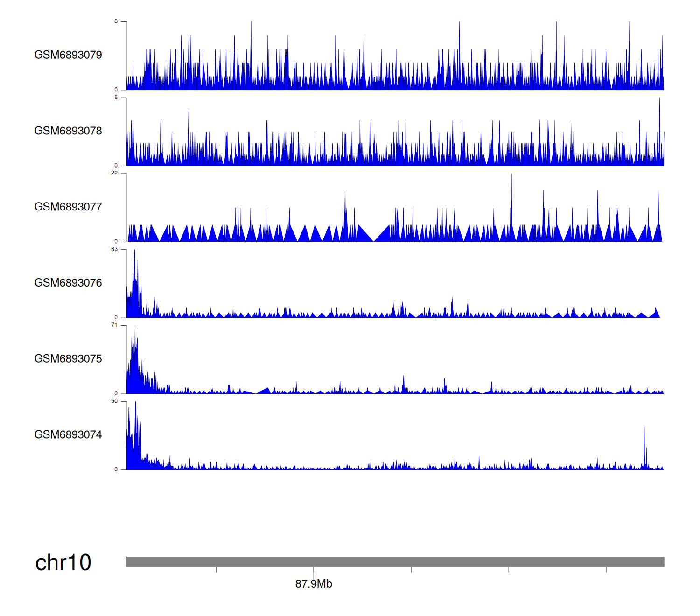
Task: Select the GSM6893078 track label
Action: (68, 131)
